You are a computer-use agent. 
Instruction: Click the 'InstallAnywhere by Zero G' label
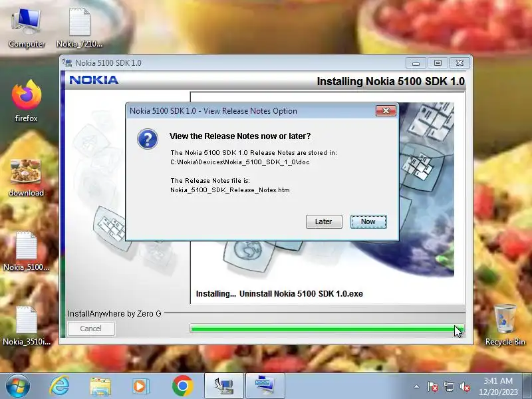(x=114, y=313)
